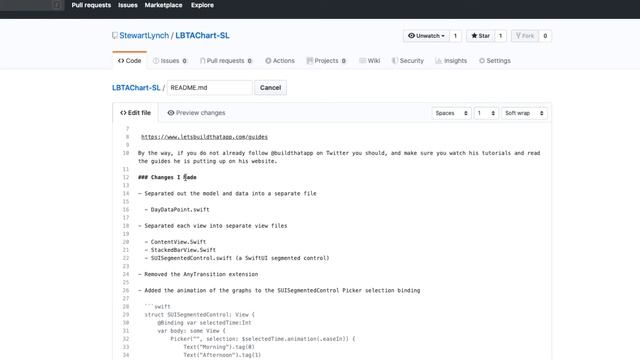Open the Unwatch dropdown button

(x=426, y=36)
